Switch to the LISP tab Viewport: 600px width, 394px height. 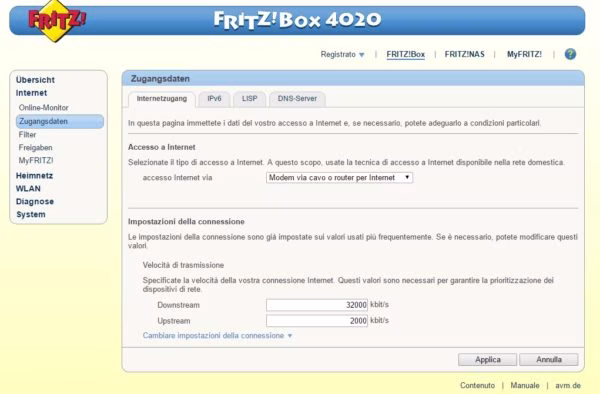[249, 99]
